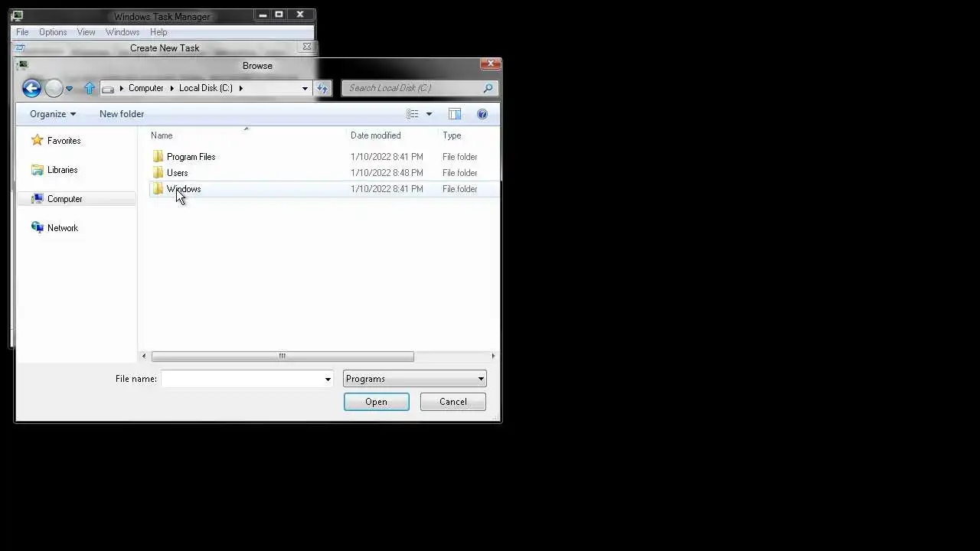The image size is (980, 551).
Task: Open the blue Help icon
Action: coord(482,114)
